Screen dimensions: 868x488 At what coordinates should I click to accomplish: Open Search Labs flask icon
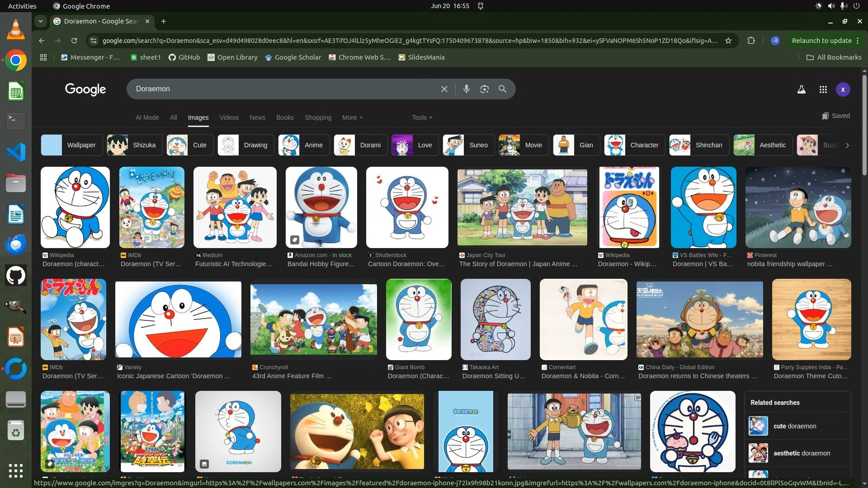pyautogui.click(x=801, y=89)
